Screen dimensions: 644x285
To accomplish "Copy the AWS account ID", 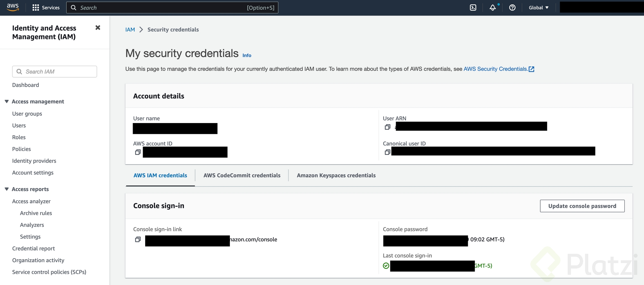I will (x=138, y=152).
